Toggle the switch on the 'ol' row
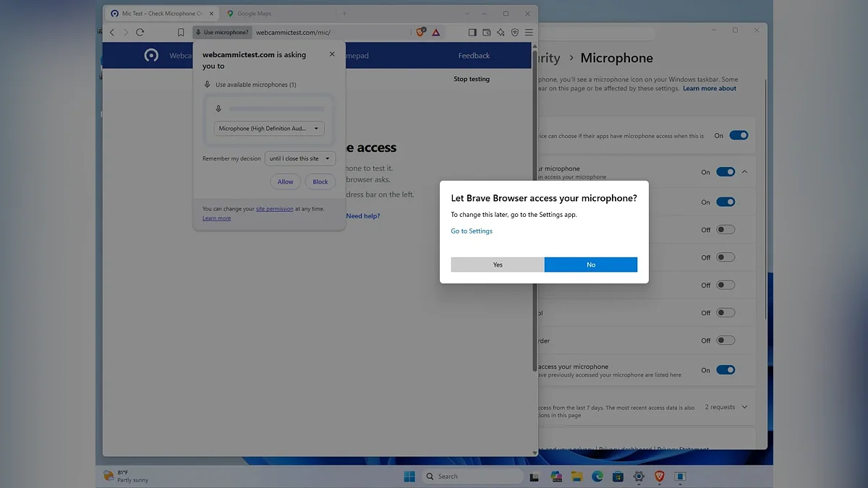868x488 pixels. coord(726,313)
